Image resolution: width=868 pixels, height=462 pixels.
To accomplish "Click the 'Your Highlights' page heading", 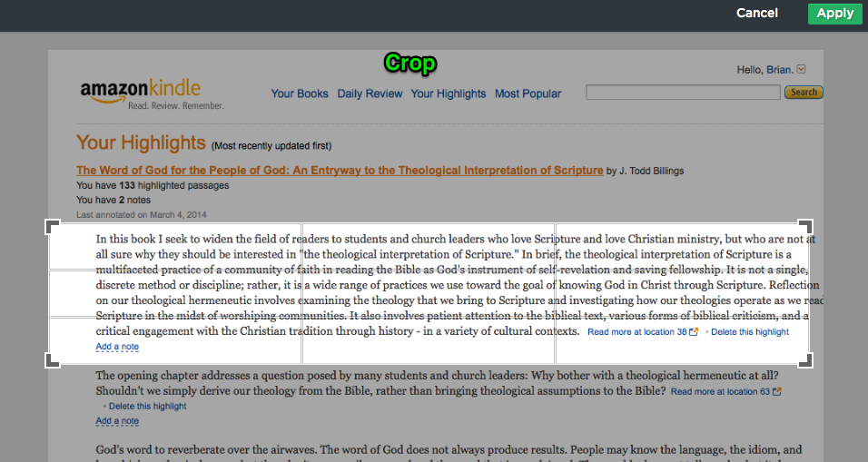I will [141, 143].
